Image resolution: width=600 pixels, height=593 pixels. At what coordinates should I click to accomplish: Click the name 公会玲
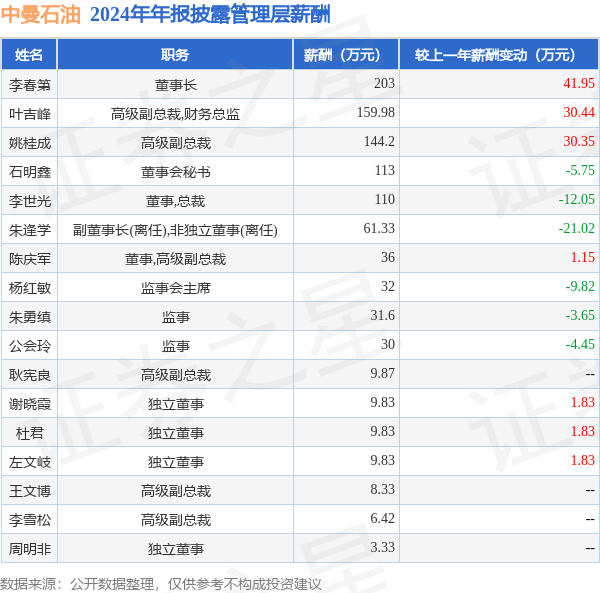(30, 346)
